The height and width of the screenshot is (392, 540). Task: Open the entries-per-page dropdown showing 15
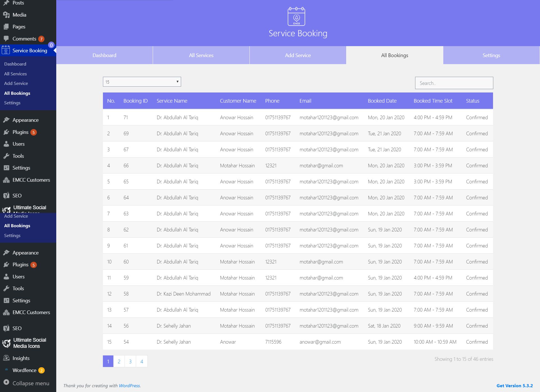142,82
